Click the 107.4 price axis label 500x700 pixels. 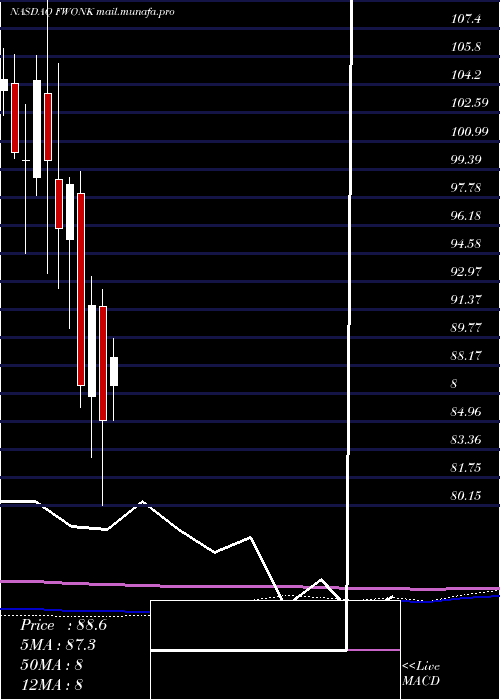pos(466,19)
